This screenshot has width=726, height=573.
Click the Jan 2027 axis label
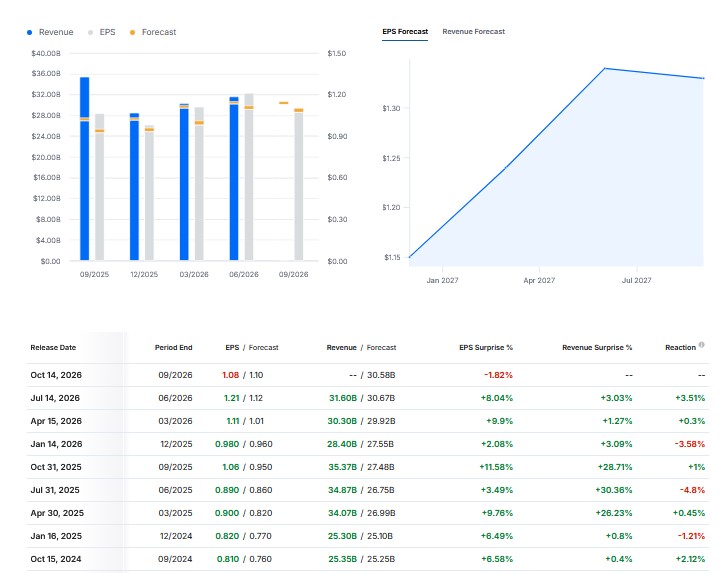tap(442, 280)
